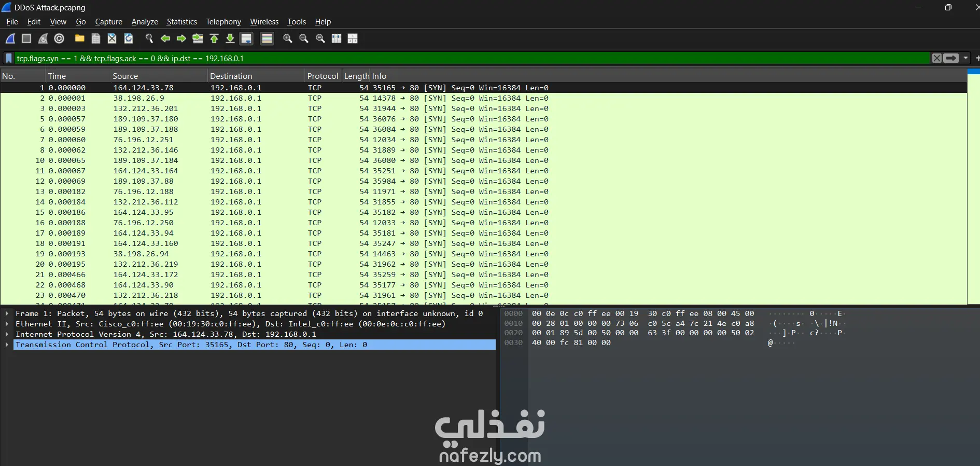
Task: Clear the display filter
Action: (936, 58)
